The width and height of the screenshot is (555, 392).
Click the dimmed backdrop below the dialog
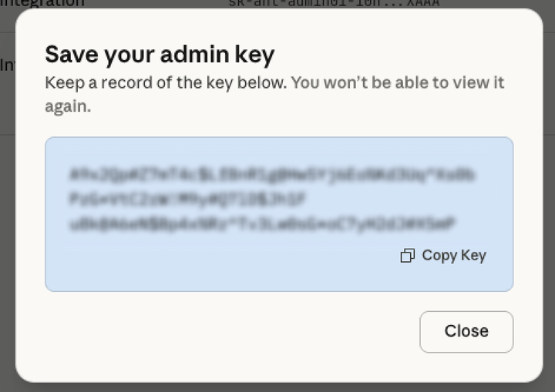coord(277,387)
